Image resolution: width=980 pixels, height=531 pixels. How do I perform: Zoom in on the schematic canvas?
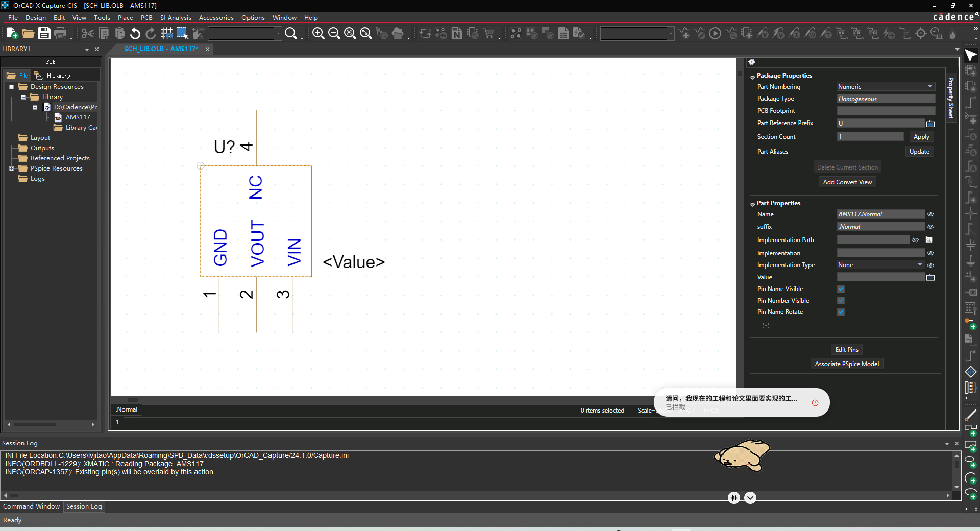(x=318, y=34)
